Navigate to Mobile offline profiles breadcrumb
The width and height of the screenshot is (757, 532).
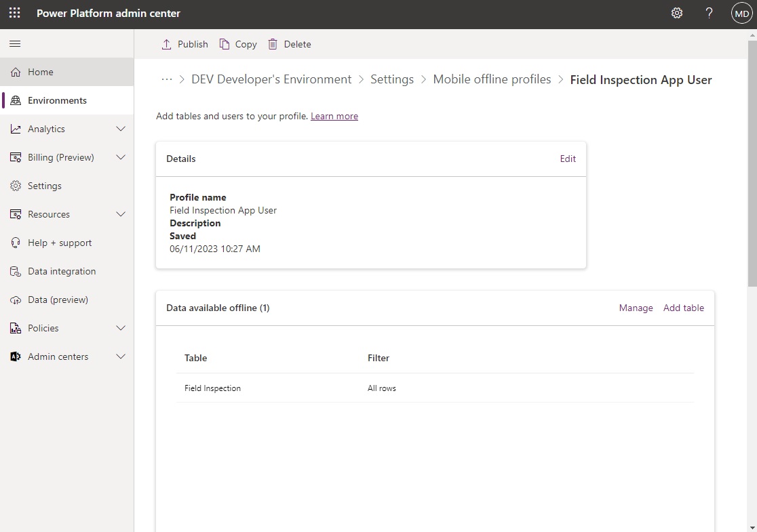pos(492,79)
